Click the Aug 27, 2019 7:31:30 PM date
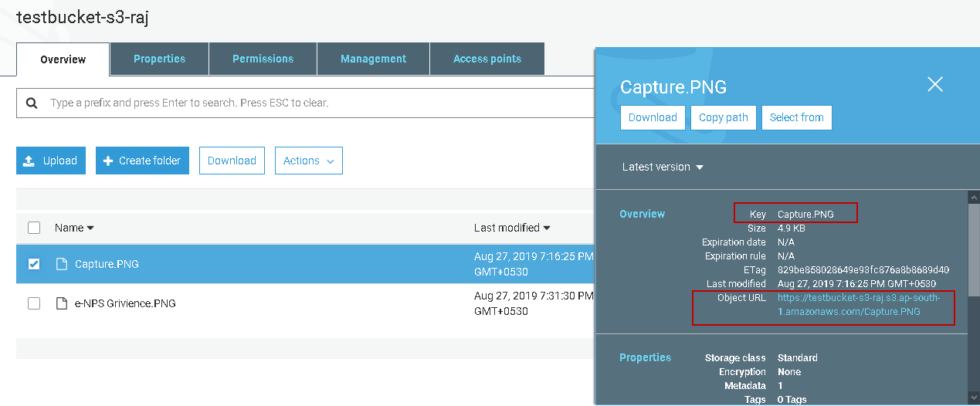The width and height of the screenshot is (980, 406). pos(534,296)
